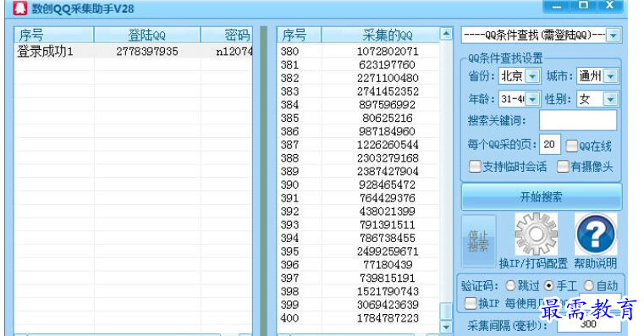The image size is (644, 336).
Task: Open the 性别 dropdown showing 女
Action: 610,99
